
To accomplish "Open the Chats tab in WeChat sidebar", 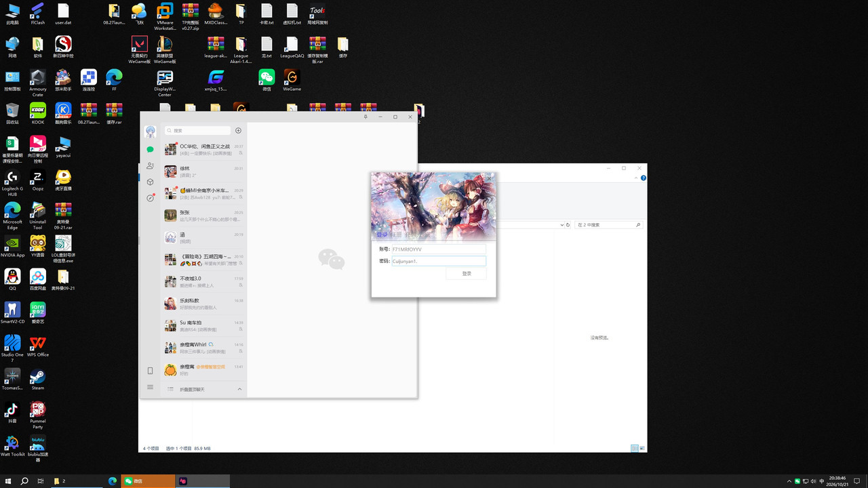I will (150, 149).
